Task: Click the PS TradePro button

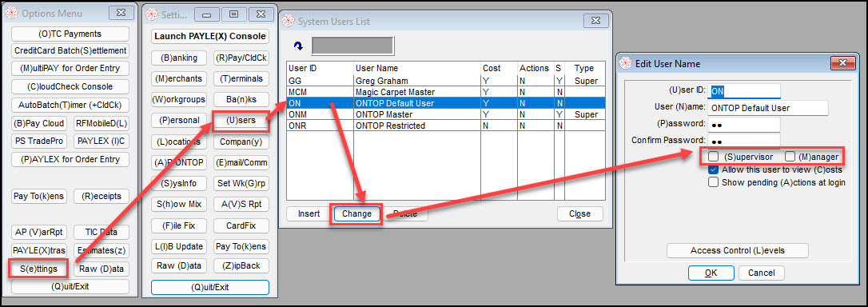Action: 39,141
